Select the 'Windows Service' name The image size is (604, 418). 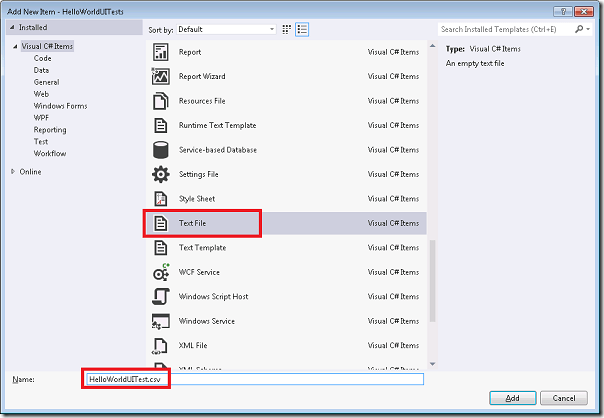coord(207,321)
